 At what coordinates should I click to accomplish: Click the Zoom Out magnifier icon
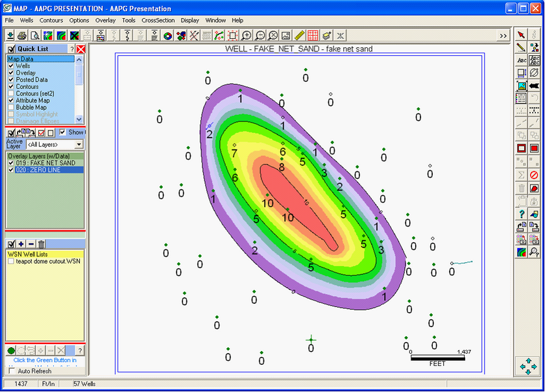pyautogui.click(x=260, y=35)
